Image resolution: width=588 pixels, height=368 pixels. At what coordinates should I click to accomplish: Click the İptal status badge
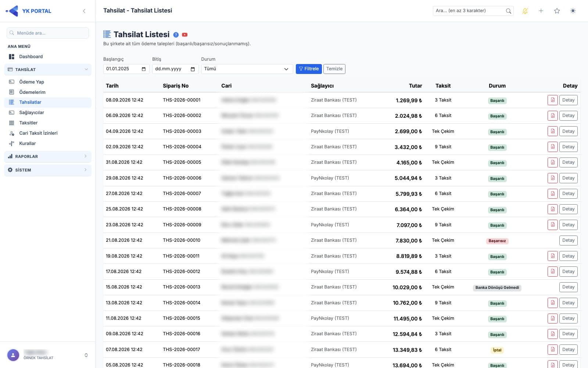click(497, 350)
